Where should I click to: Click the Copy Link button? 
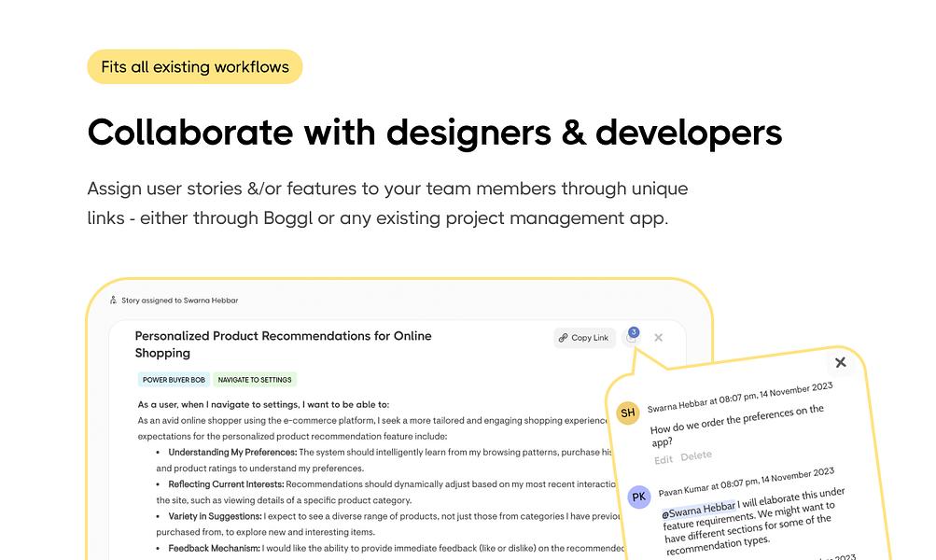[x=584, y=338]
